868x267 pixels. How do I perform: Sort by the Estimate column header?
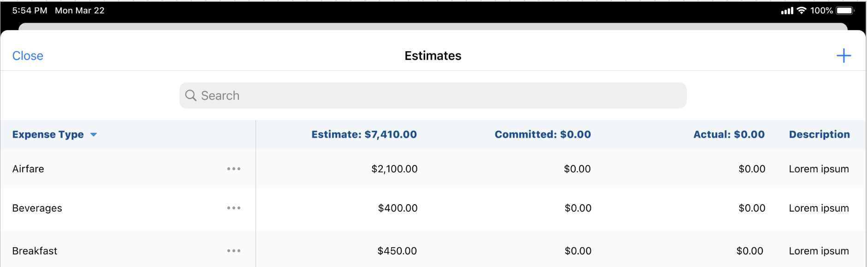(x=364, y=134)
